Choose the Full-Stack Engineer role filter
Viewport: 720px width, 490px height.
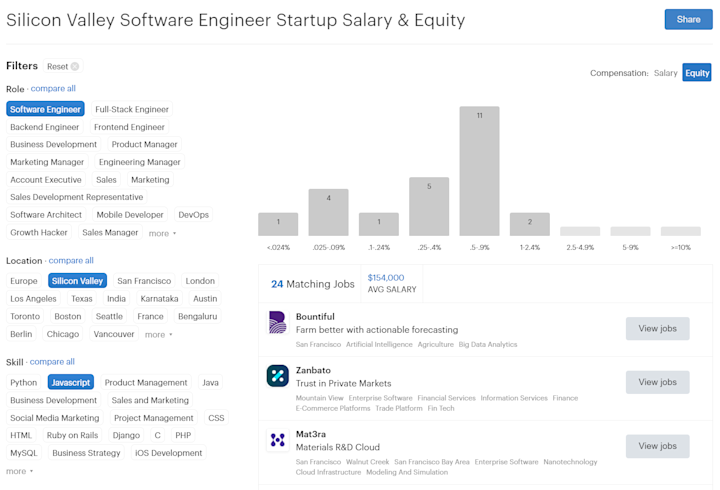132,109
